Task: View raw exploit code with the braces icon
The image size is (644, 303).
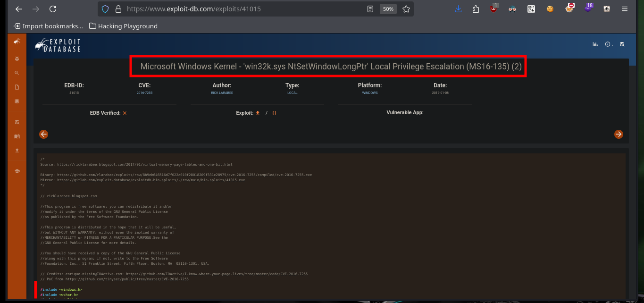Action: [x=274, y=113]
